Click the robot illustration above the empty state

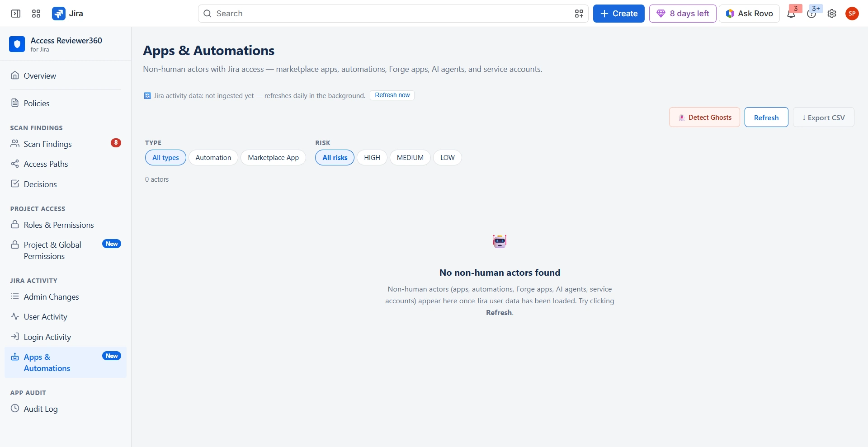click(500, 241)
